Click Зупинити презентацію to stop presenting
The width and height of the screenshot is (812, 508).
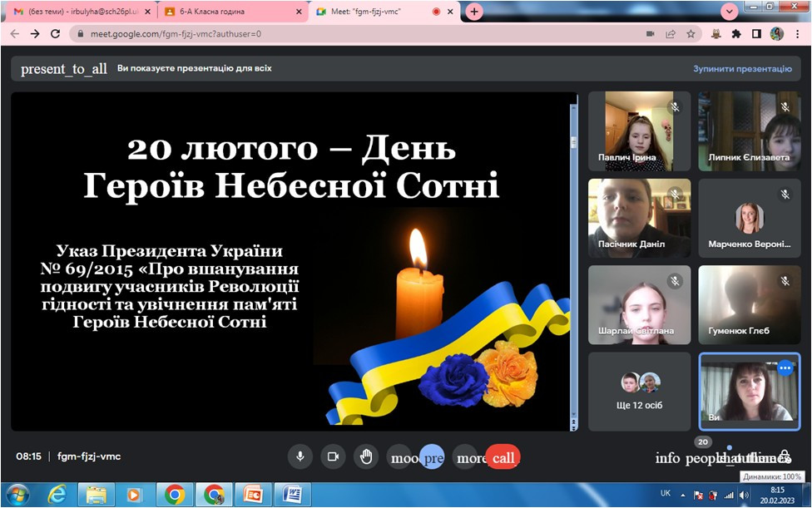741,69
